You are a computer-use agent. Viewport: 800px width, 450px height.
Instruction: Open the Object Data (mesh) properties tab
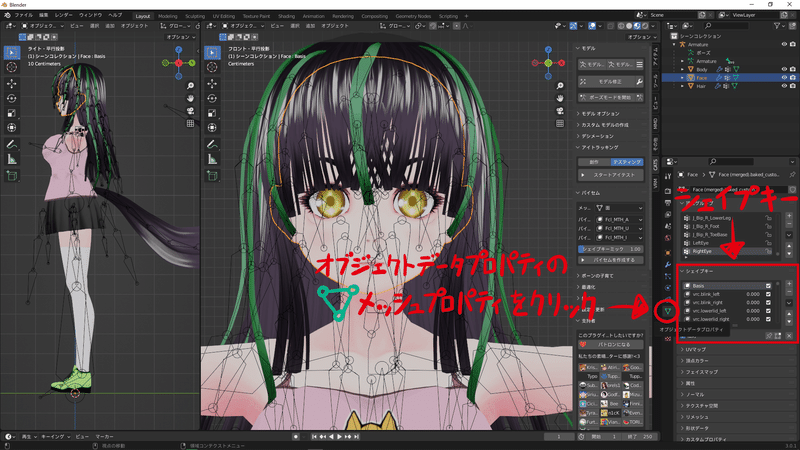[x=667, y=311]
